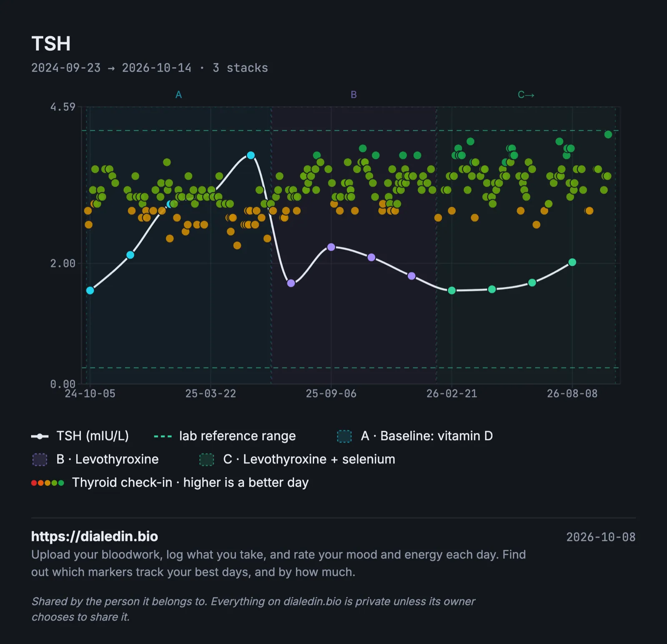Click the Baseline vitamin D legend swatch
This screenshot has width=667, height=644.
tap(344, 436)
